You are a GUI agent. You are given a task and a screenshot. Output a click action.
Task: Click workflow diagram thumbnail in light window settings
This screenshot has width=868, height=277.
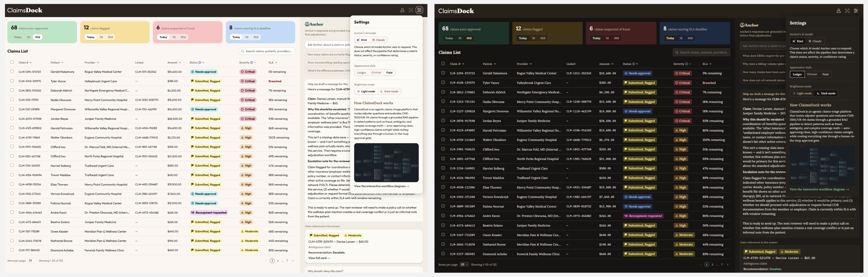tap(386, 163)
